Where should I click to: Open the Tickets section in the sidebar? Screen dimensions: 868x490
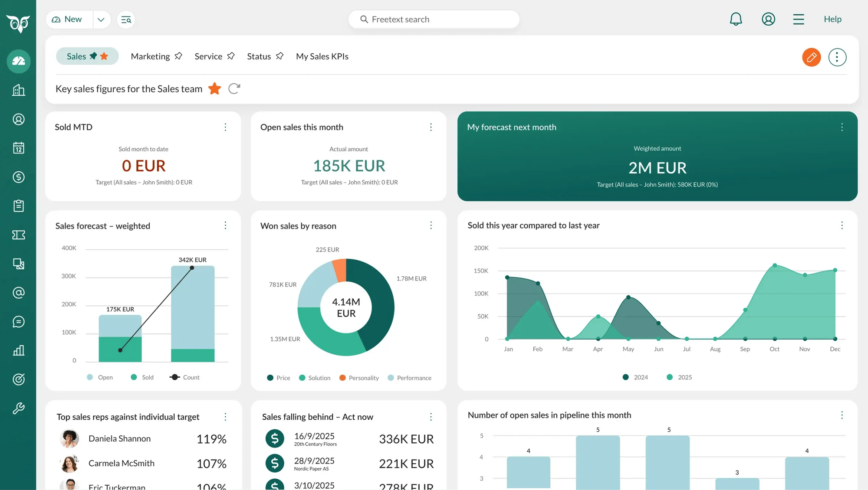coord(18,235)
